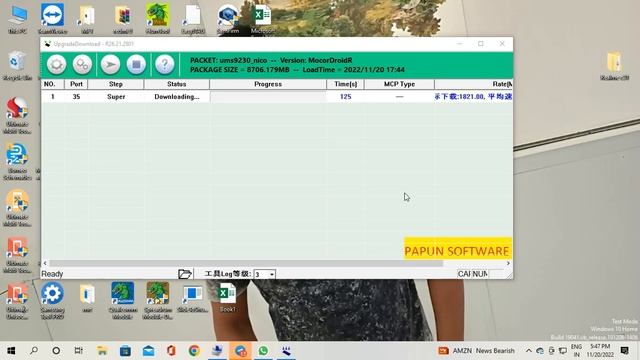Click the Time(s) column header
Viewport: 640px width, 360px height.
click(x=346, y=84)
